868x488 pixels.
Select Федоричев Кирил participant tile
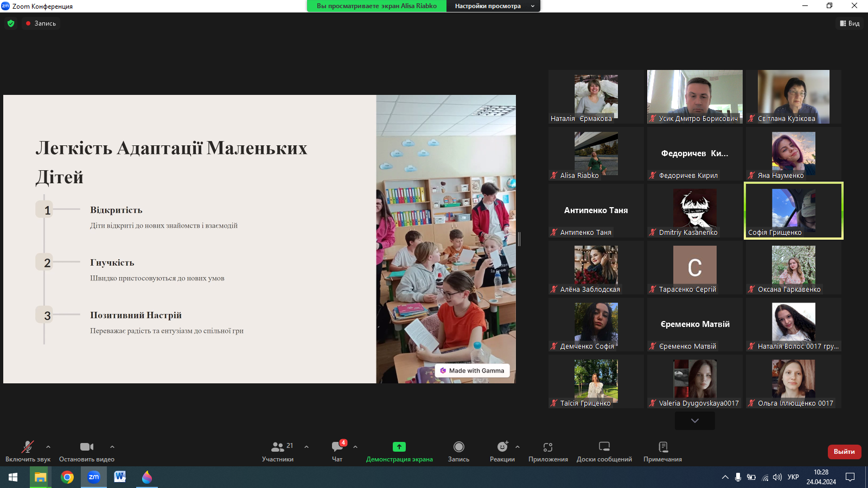coord(695,153)
